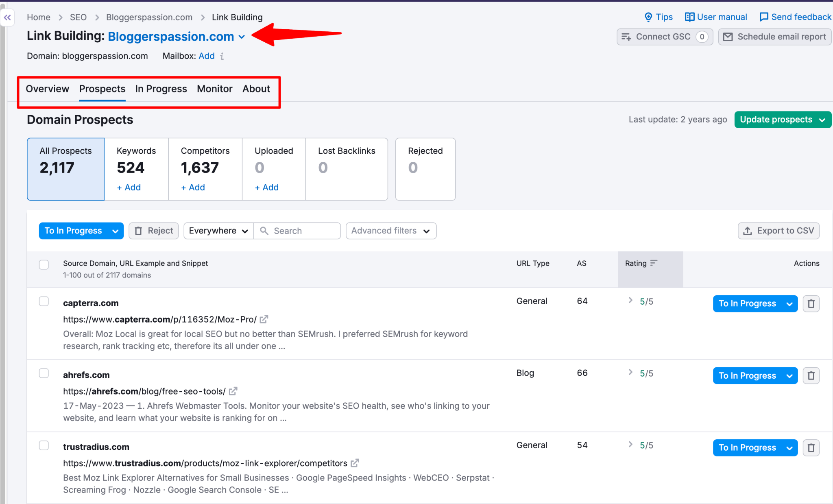The height and width of the screenshot is (504, 833).
Task: Click the info icon next to Mailbox Add
Action: point(222,56)
